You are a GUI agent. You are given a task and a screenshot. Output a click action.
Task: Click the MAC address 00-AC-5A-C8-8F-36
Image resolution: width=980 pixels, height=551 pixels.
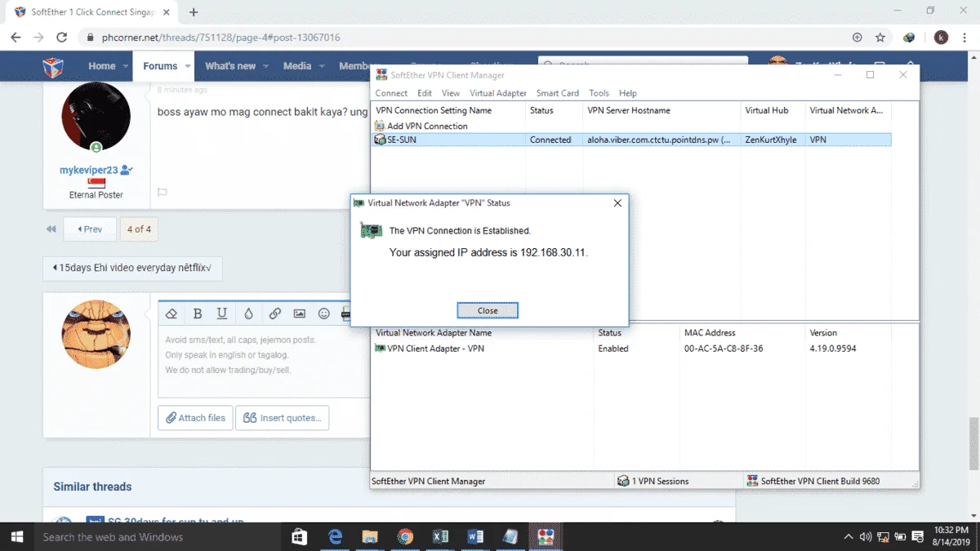pos(724,349)
